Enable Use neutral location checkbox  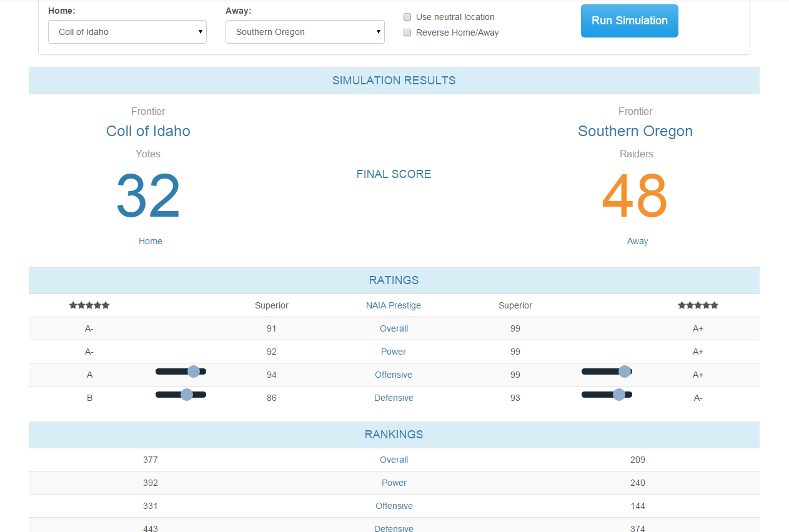pos(407,17)
